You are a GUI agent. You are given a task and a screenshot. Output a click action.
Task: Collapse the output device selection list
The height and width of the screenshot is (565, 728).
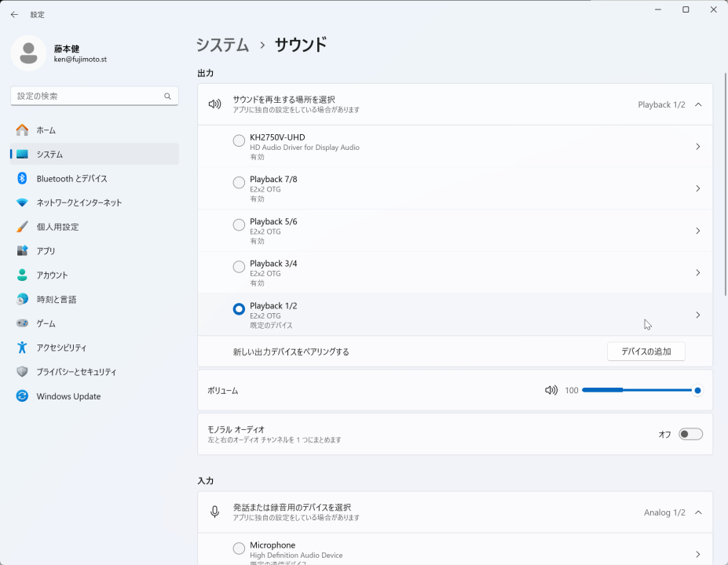point(697,104)
